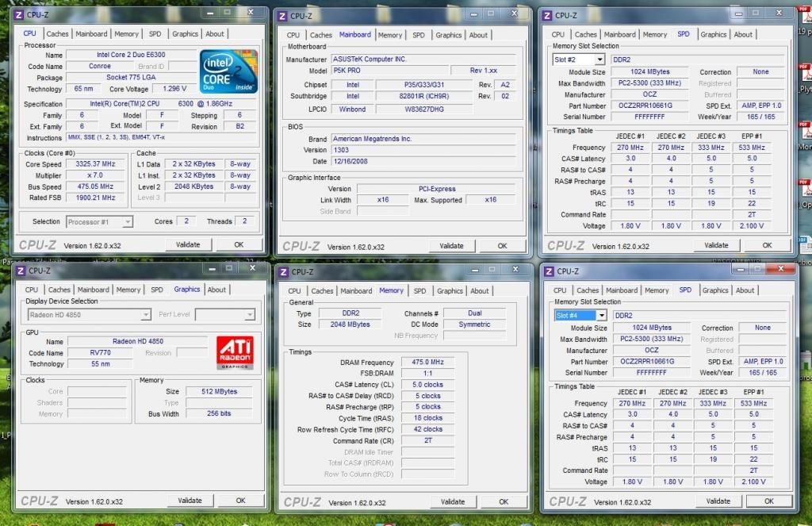Open the About tab in the Mainboard window

pos(479,35)
